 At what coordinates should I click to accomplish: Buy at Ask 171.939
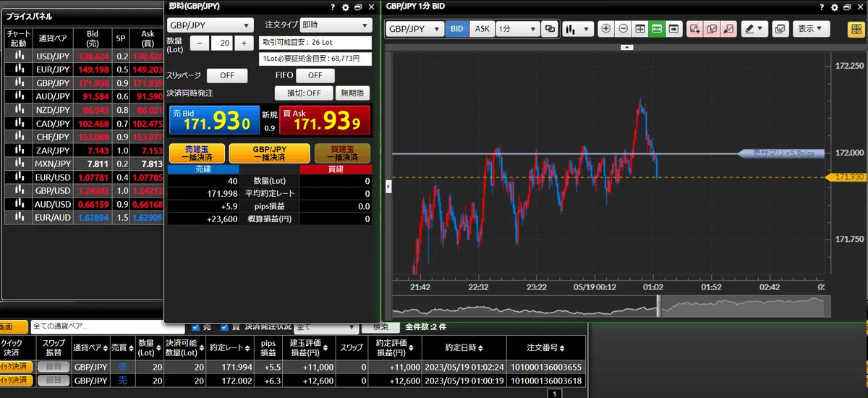[325, 120]
